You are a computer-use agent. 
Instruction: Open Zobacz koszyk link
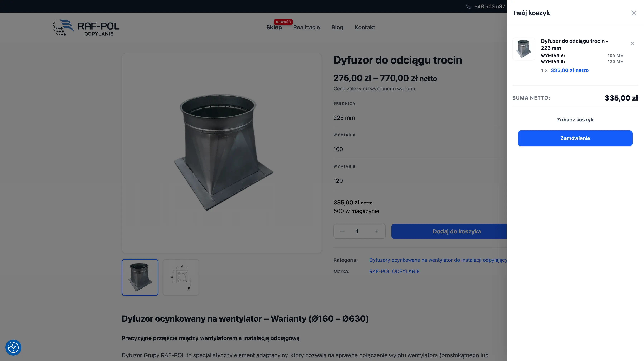pyautogui.click(x=575, y=119)
